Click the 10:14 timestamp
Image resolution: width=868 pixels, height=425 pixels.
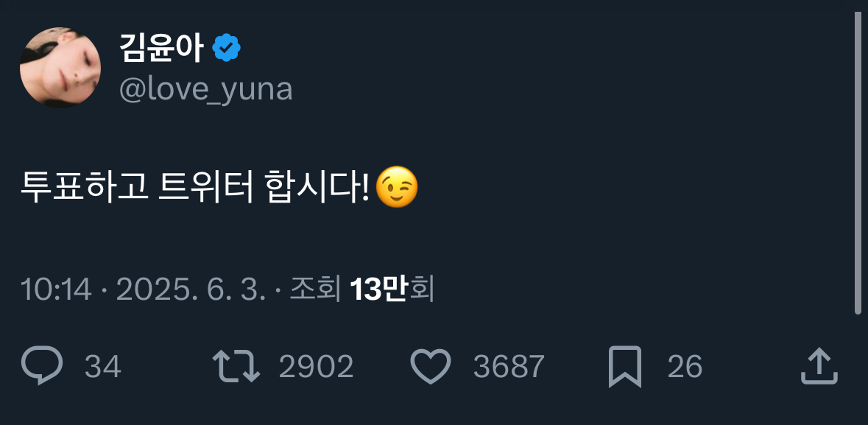tap(56, 290)
